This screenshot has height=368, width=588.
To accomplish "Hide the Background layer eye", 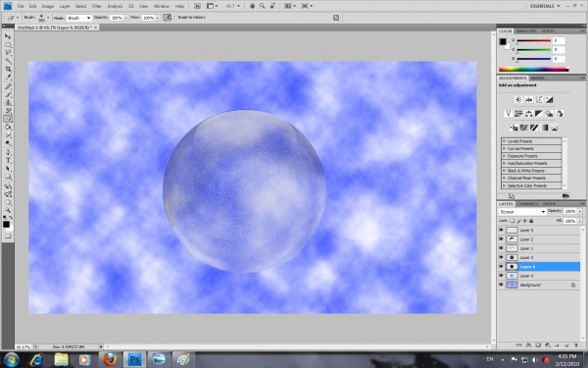I will point(501,285).
